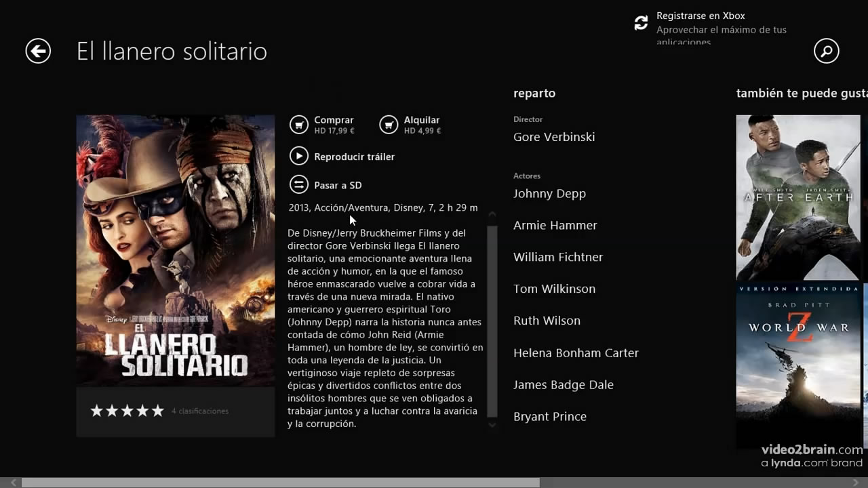The height and width of the screenshot is (488, 868).
Task: Open director Gore Verbinski
Action: (554, 137)
